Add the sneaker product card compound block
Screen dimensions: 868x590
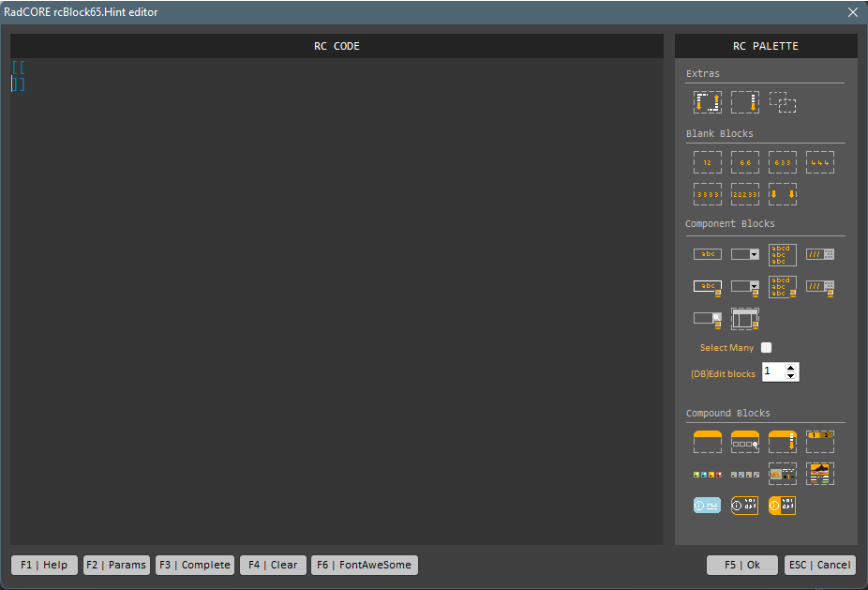coord(820,474)
